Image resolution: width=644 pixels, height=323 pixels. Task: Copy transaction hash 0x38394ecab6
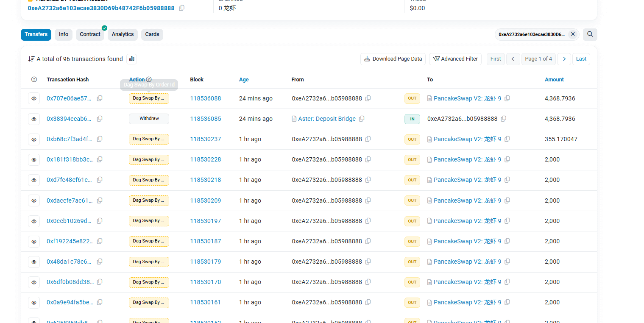pos(100,119)
